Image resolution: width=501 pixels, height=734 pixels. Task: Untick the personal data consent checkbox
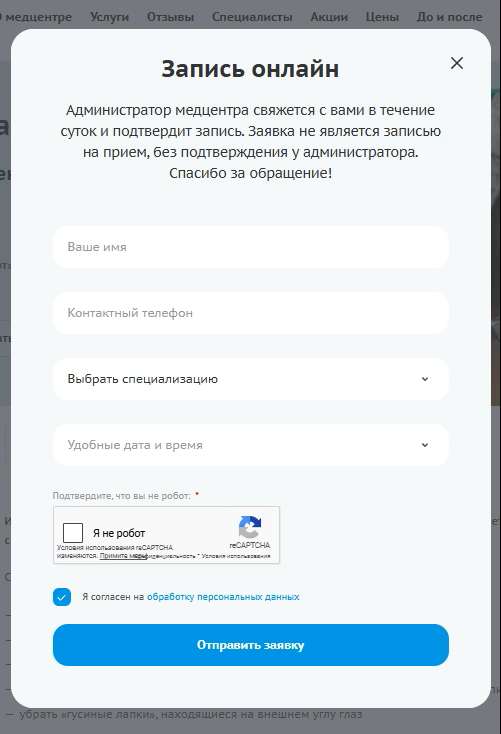click(62, 597)
